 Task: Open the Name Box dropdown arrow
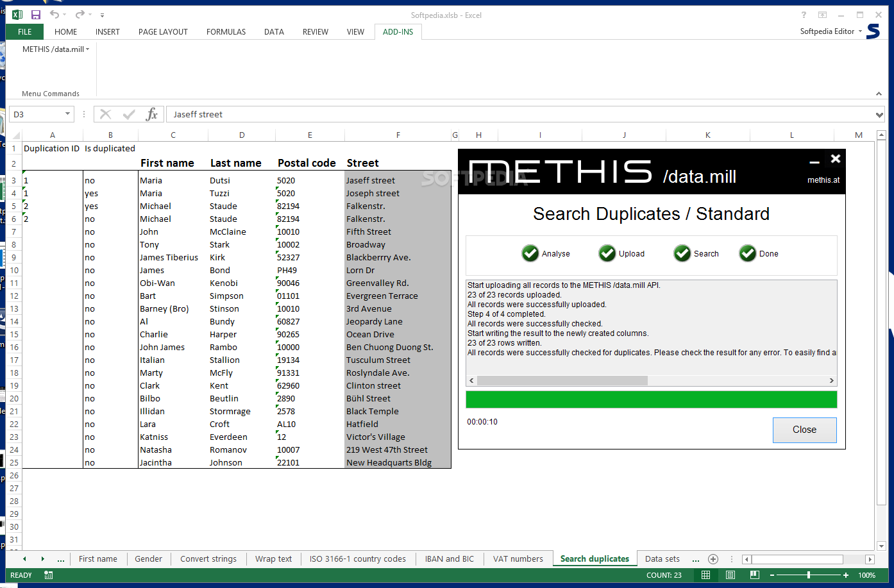click(x=67, y=114)
